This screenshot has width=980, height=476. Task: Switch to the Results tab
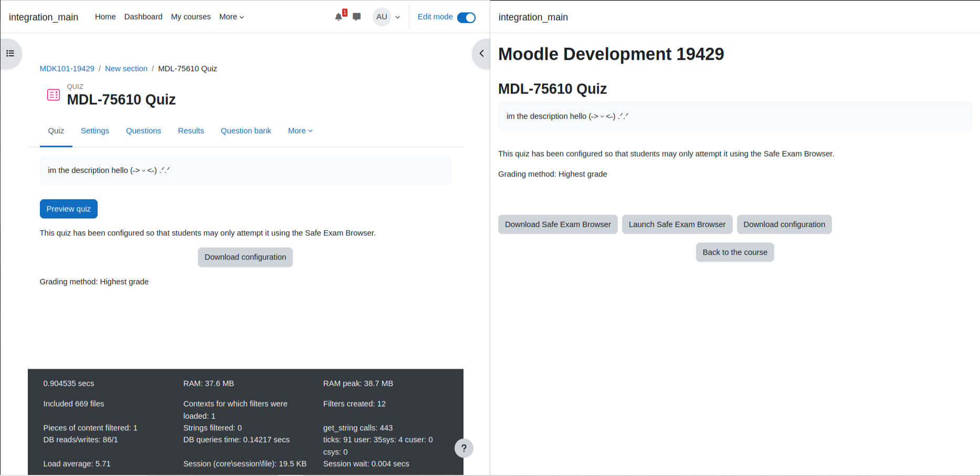[191, 131]
